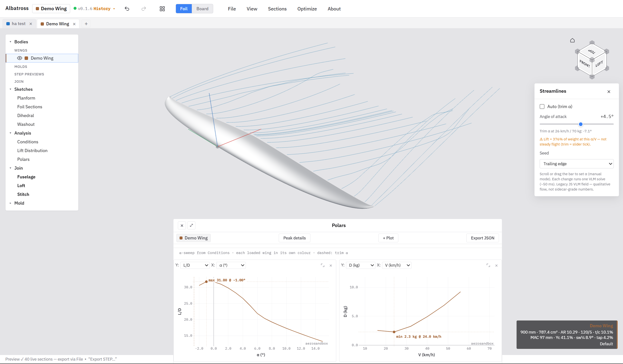Add a new document tab with plus

pyautogui.click(x=86, y=24)
